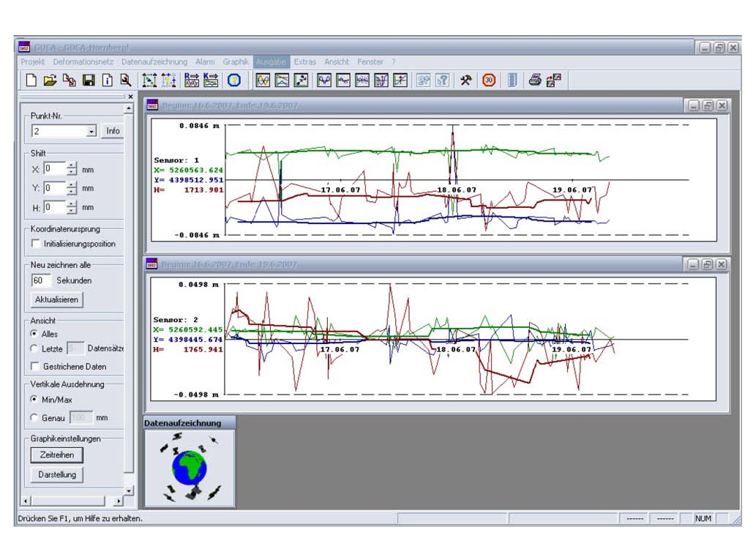
Task: Increase the Shift X value spinner
Action: coord(72,166)
